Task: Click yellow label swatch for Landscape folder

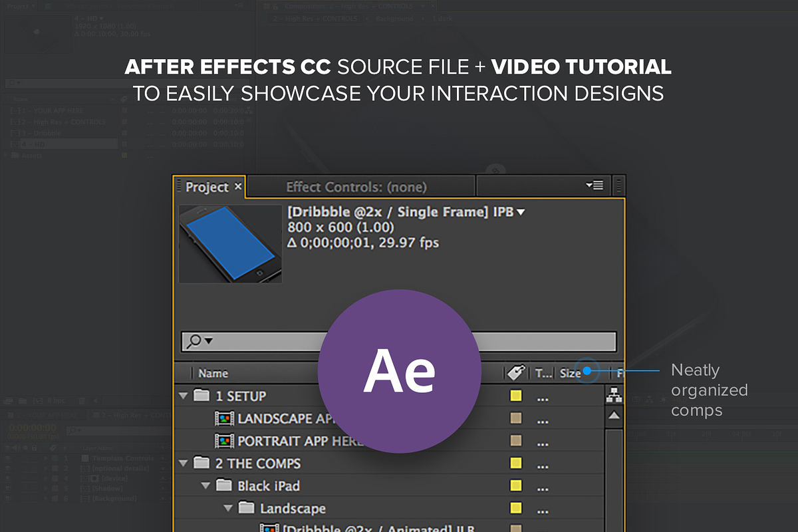Action: pyautogui.click(x=515, y=509)
